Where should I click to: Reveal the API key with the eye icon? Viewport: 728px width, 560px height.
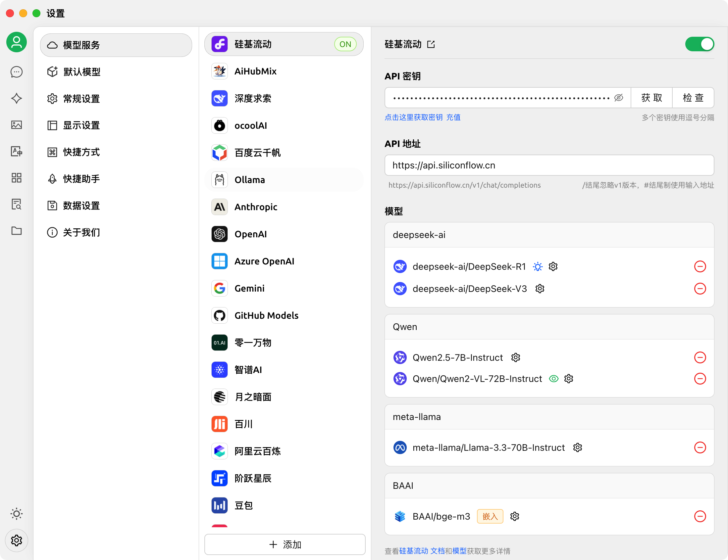click(x=618, y=98)
